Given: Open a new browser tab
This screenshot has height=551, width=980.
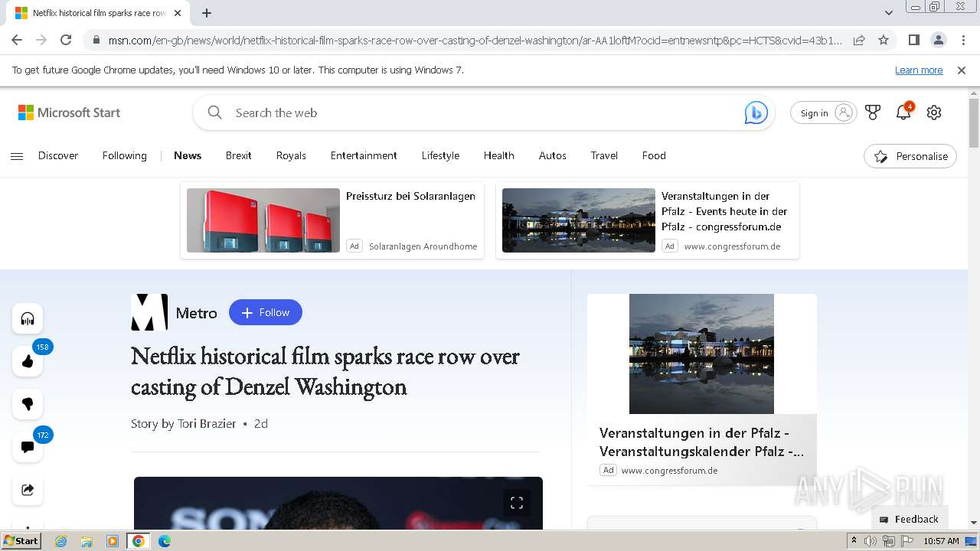Looking at the screenshot, I should (x=207, y=13).
